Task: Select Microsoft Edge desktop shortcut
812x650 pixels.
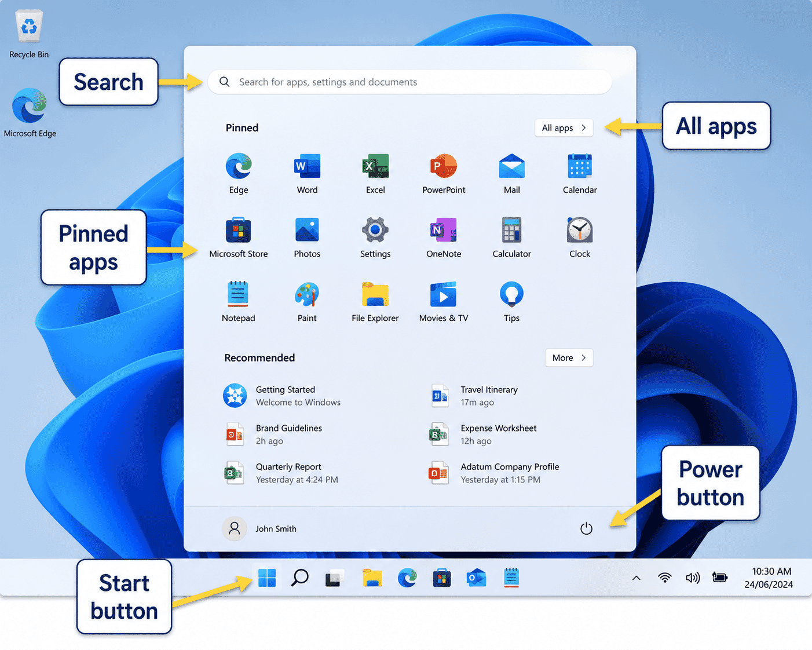Action: (30, 113)
